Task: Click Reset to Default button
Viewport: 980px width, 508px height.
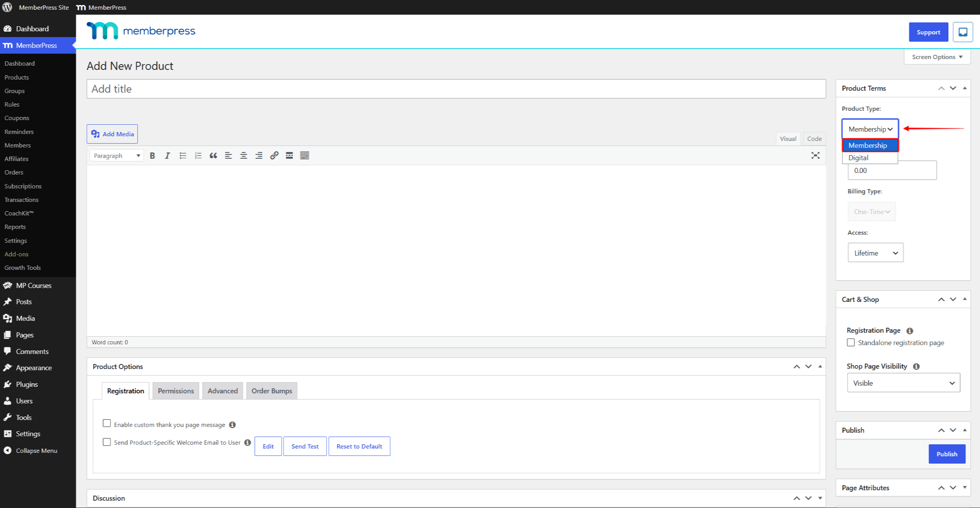Action: click(359, 446)
